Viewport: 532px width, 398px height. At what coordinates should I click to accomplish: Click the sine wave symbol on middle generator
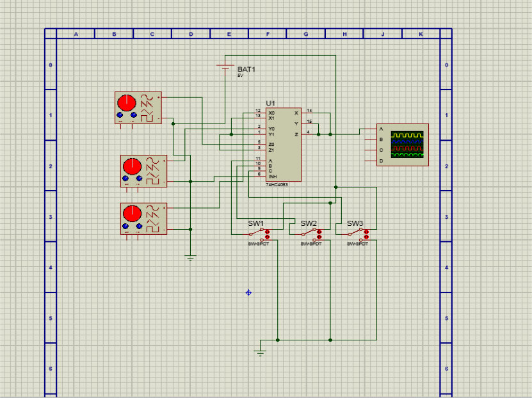pyautogui.click(x=152, y=162)
